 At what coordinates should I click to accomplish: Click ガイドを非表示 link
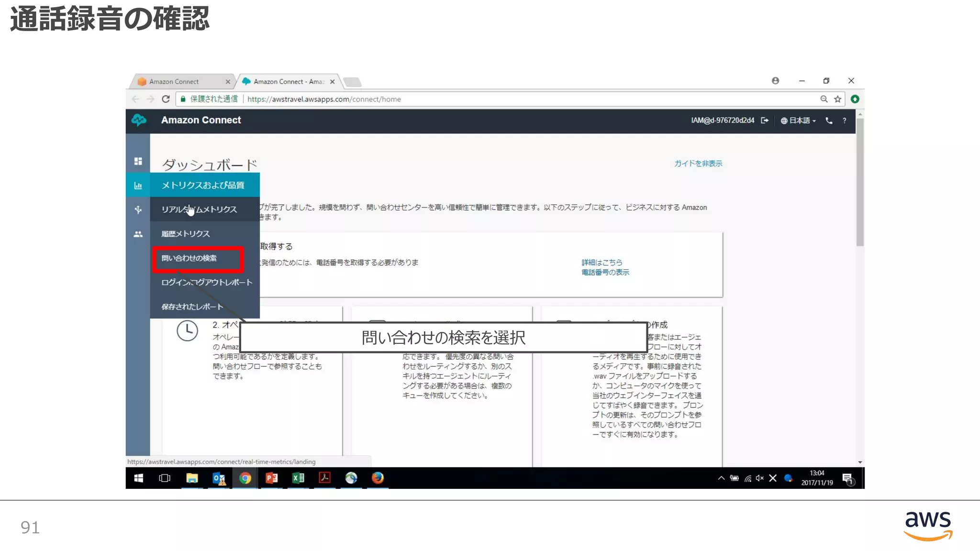tap(698, 164)
